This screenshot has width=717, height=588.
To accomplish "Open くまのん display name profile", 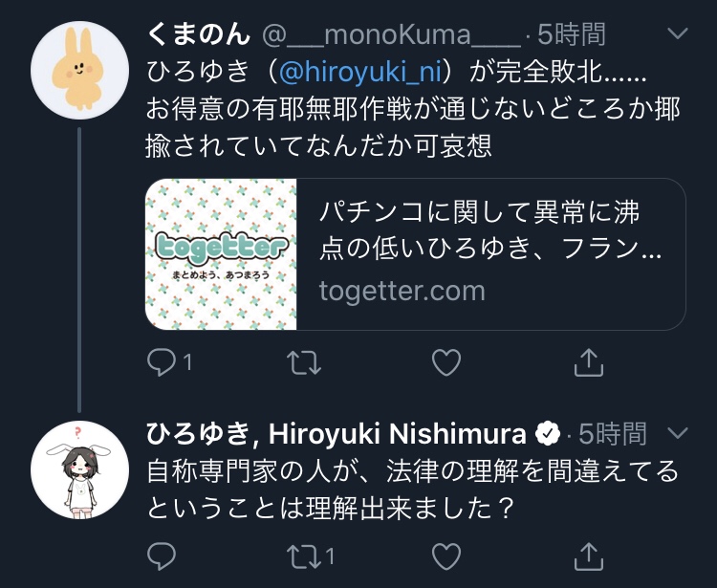I will 199,34.
